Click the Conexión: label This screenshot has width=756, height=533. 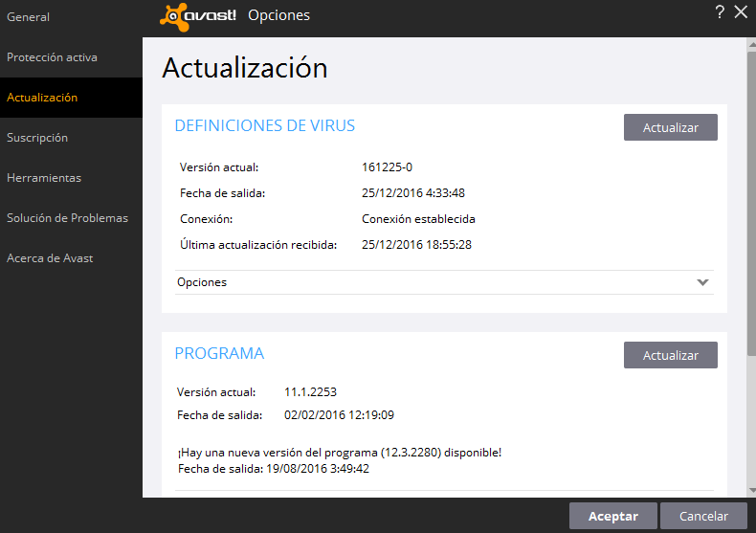pyautogui.click(x=207, y=219)
